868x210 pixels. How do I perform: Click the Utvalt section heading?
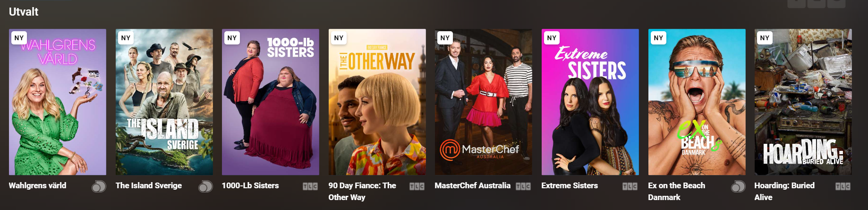click(x=24, y=12)
